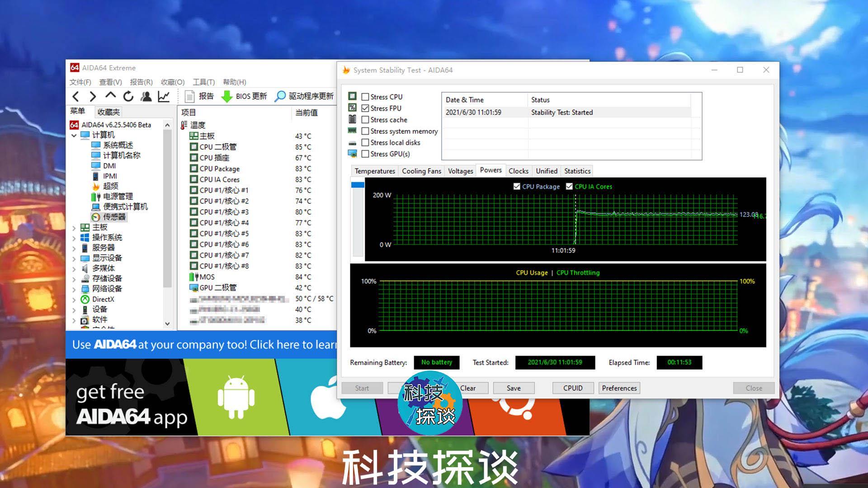Image resolution: width=868 pixels, height=488 pixels.
Task: Switch to the Cooling Fans tab
Action: [x=421, y=171]
